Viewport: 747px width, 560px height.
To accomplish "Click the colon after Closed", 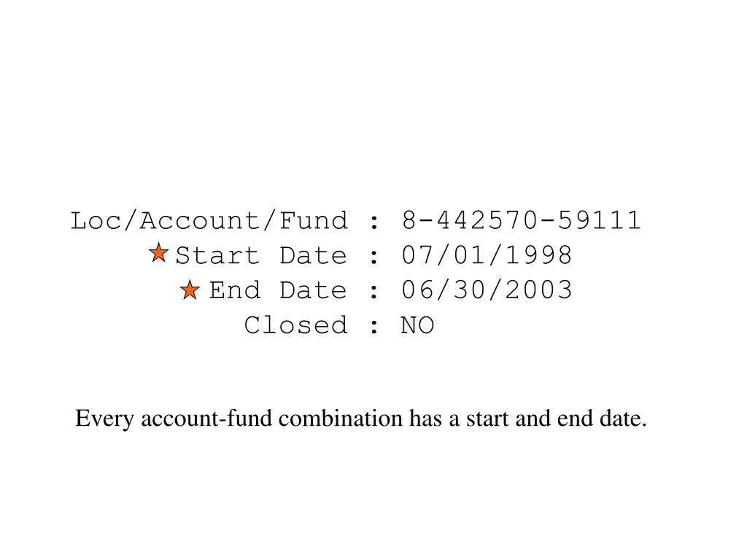I will pyautogui.click(x=374, y=327).
